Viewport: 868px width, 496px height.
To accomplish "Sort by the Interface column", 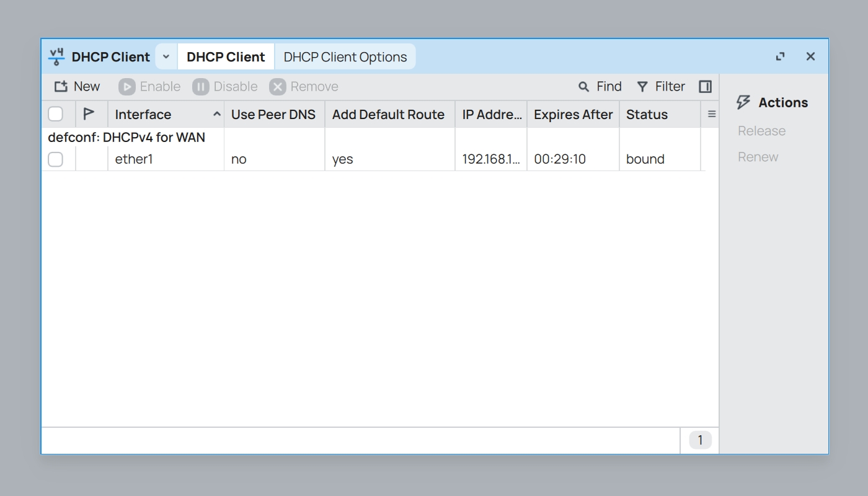I will (166, 114).
